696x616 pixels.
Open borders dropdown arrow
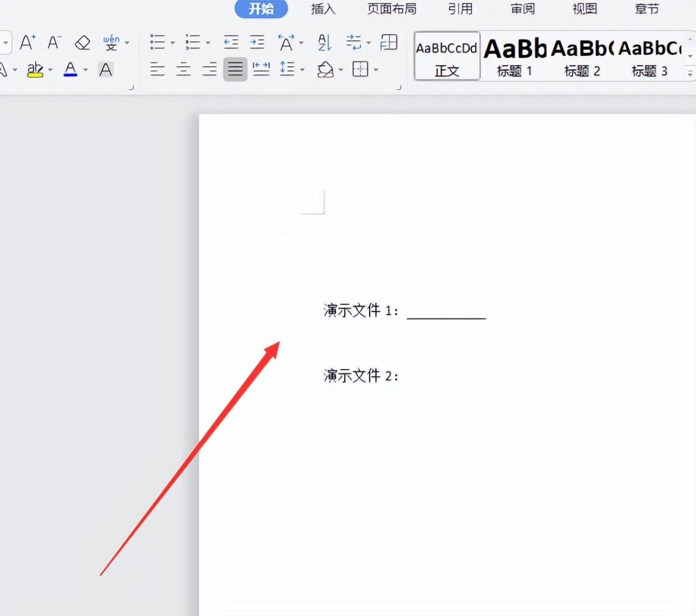[376, 70]
